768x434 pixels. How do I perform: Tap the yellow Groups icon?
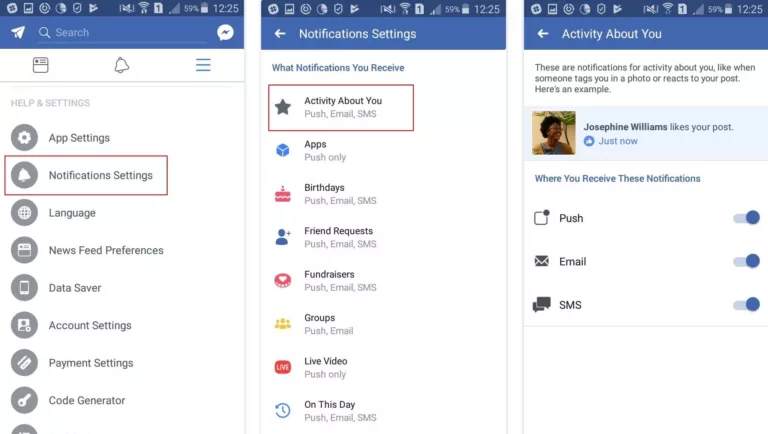point(283,324)
